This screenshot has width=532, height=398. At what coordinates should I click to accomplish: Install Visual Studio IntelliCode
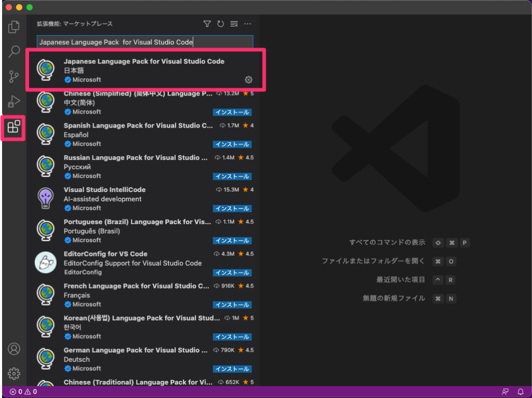coord(232,209)
